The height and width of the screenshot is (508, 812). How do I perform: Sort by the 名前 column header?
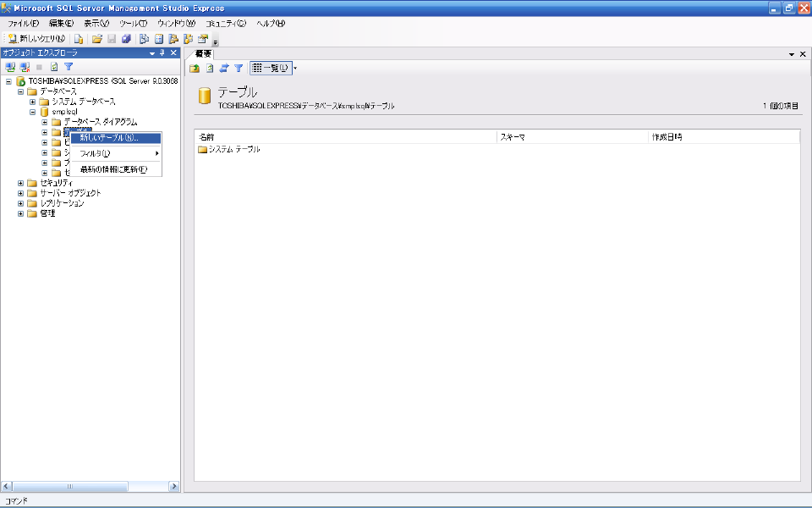pyautogui.click(x=346, y=137)
